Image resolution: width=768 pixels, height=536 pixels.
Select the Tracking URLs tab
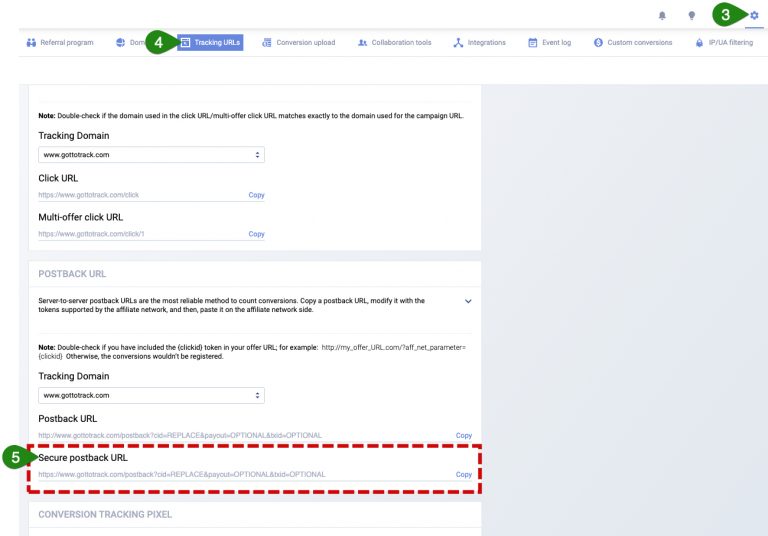[210, 43]
